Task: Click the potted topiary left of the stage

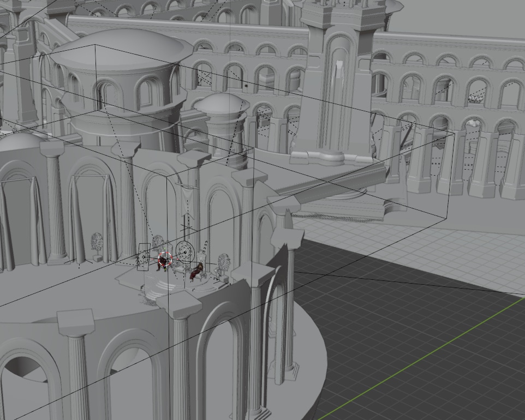Action: tap(97, 243)
